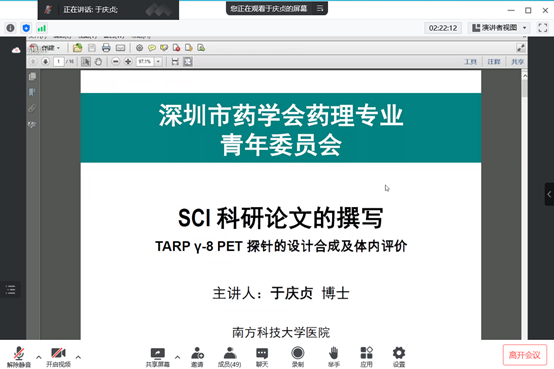Expand the audio options arrow beside microphone
The height and width of the screenshot is (369, 554).
(x=39, y=357)
